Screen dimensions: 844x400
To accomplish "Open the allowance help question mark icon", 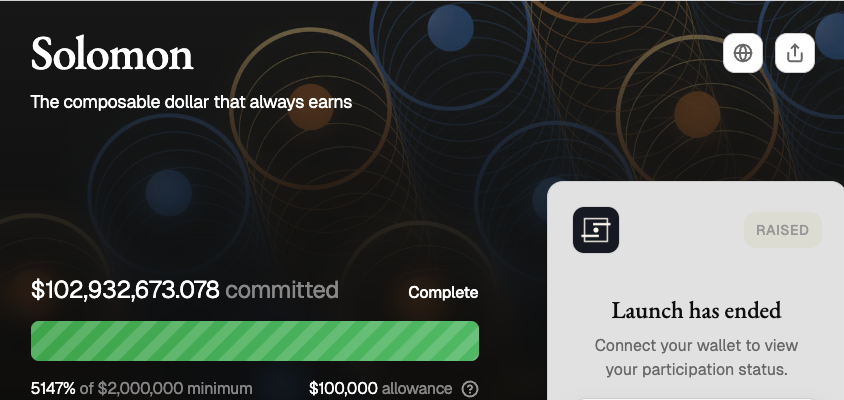I will tap(470, 389).
